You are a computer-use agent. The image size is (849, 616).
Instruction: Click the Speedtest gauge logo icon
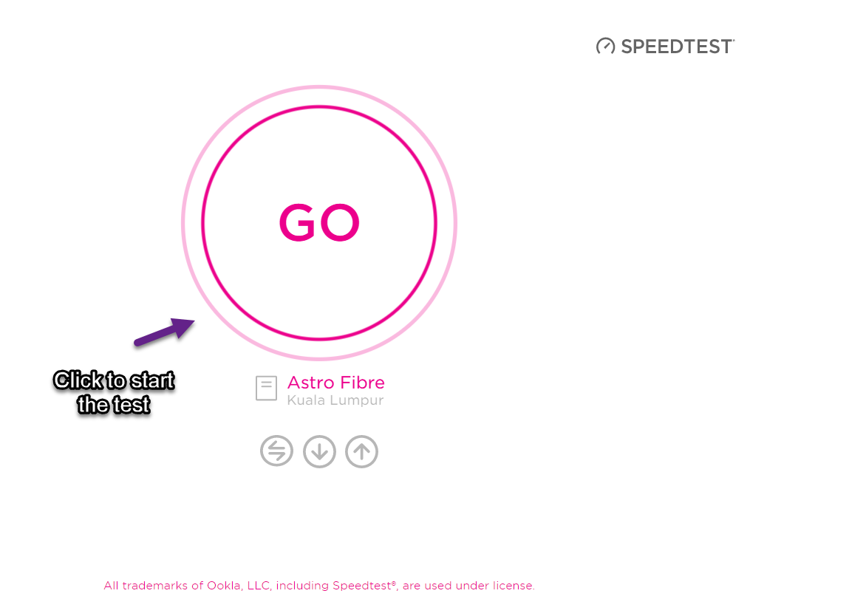pyautogui.click(x=605, y=46)
